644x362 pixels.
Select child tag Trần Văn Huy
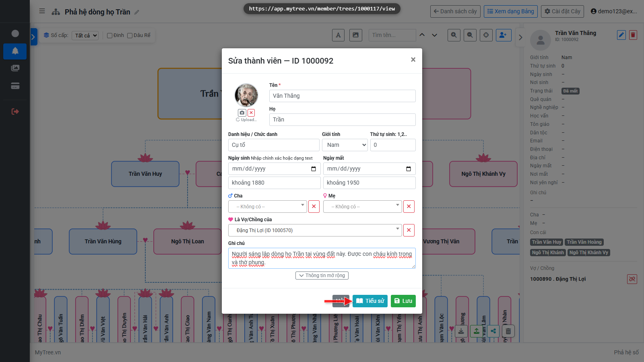pyautogui.click(x=546, y=242)
